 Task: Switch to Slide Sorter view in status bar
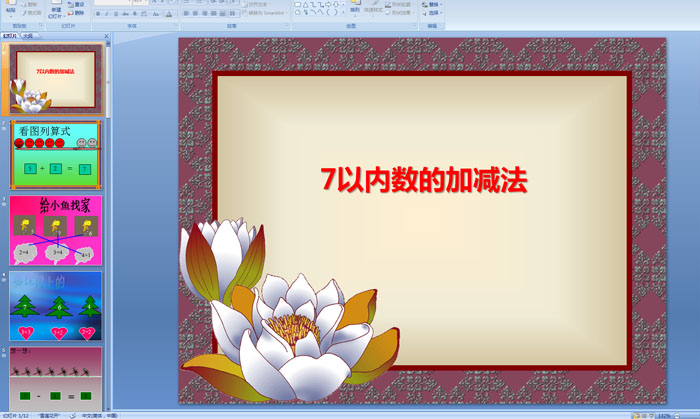click(x=643, y=416)
